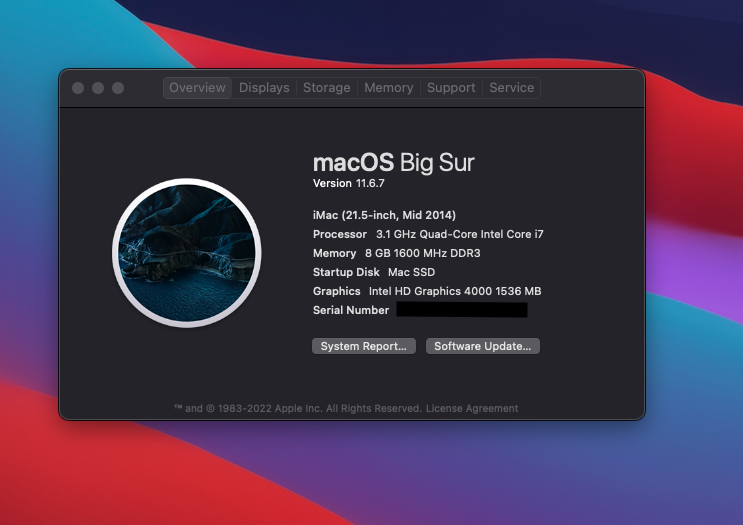Click the iMac (21.5-inch, Mid 2014) text
Viewport: 743px width, 525px height.
384,215
